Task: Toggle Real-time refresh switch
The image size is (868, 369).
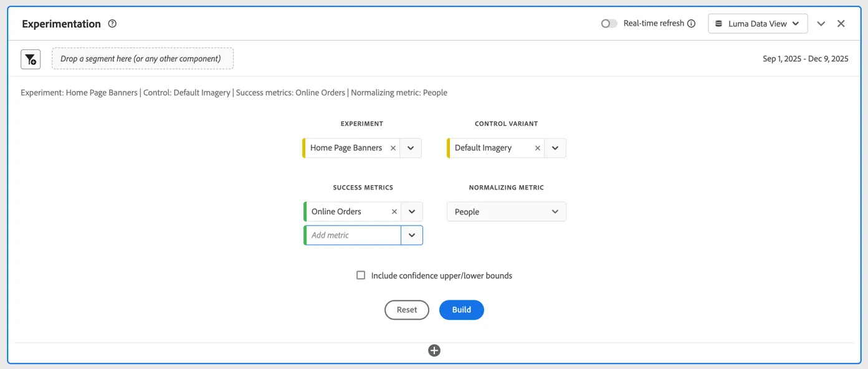Action: (x=609, y=24)
